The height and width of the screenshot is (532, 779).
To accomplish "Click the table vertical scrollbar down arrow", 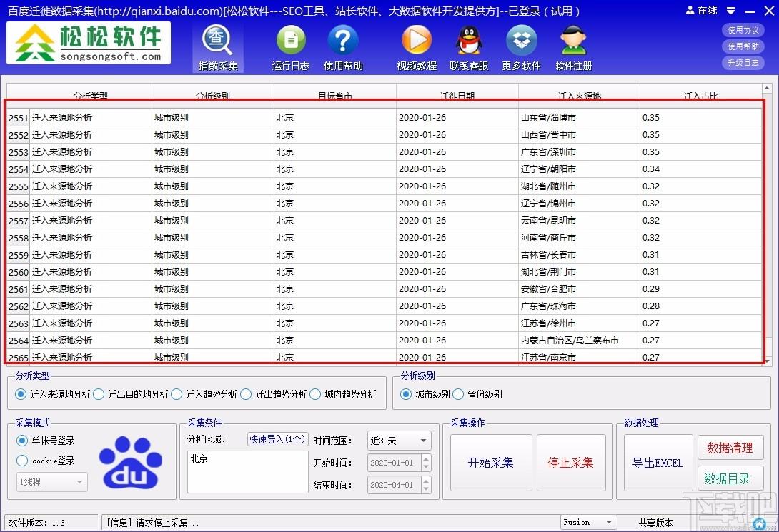I will pyautogui.click(x=767, y=362).
